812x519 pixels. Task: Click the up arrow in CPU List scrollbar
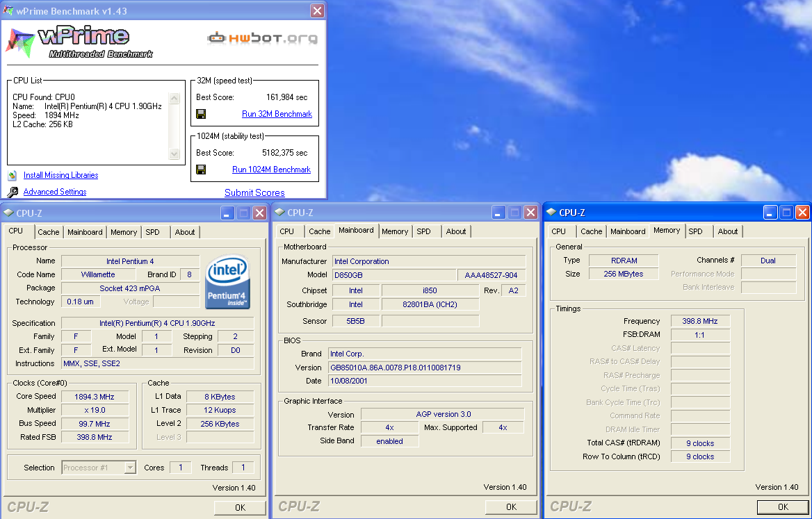coord(174,99)
